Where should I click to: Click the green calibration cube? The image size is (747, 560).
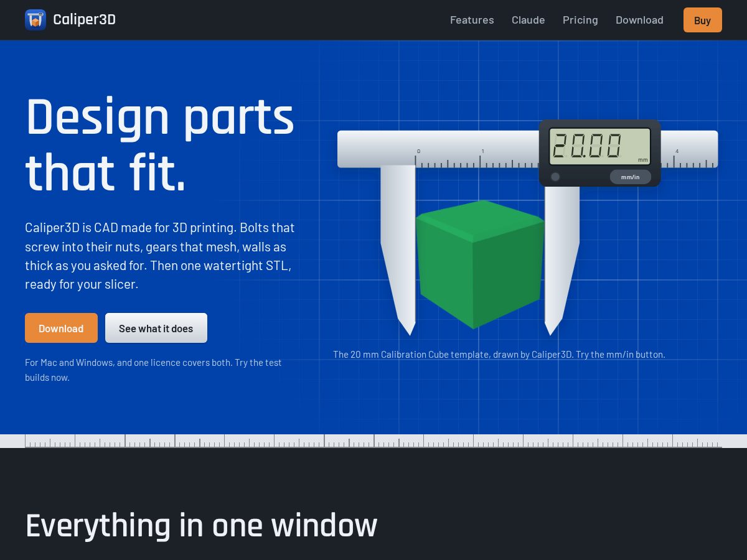(479, 264)
